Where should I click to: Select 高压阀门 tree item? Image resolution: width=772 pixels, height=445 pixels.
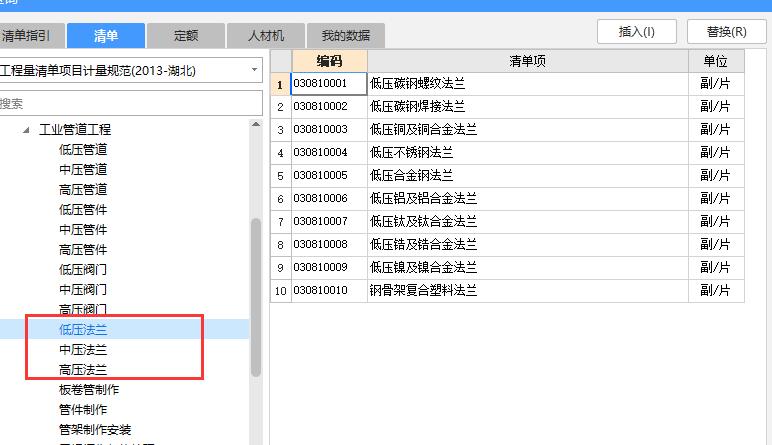(83, 310)
